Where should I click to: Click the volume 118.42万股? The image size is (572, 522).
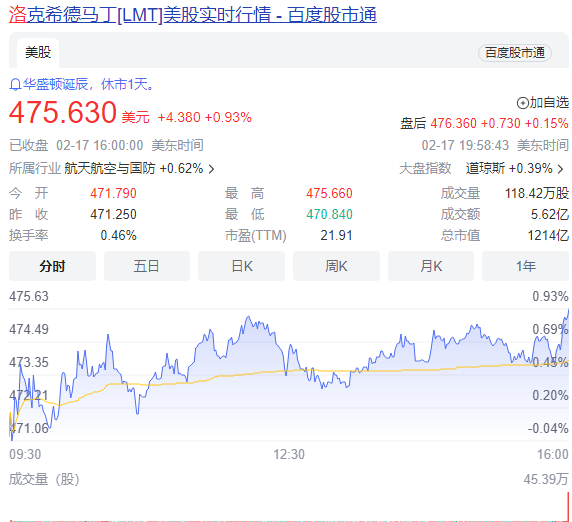coord(537,193)
